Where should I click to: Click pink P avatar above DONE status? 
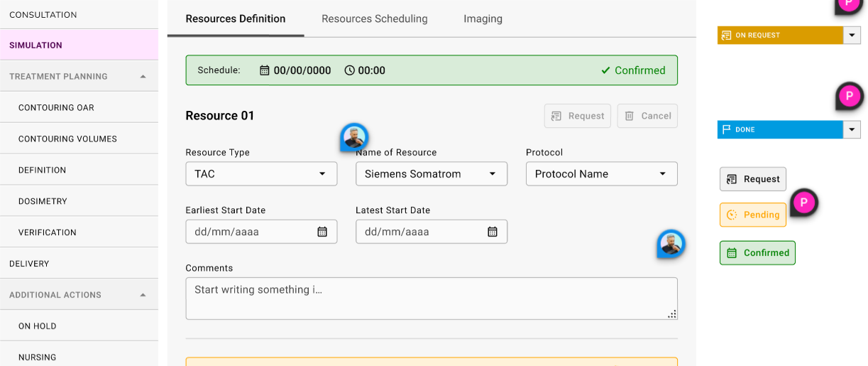click(850, 96)
